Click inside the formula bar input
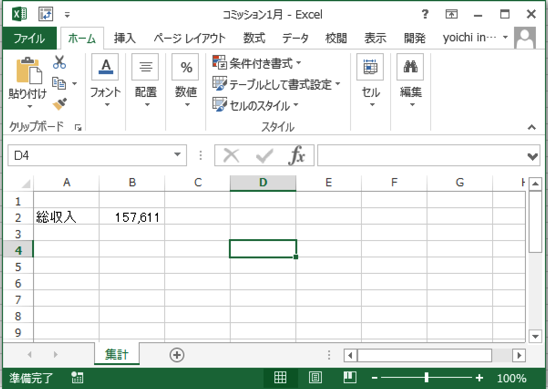548x389 pixels. 421,155
